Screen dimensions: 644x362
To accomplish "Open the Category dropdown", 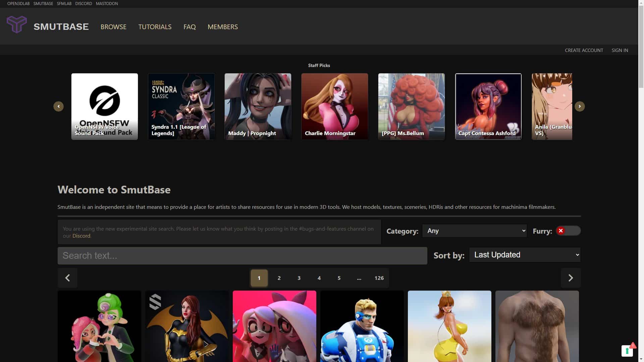I will coord(474,231).
